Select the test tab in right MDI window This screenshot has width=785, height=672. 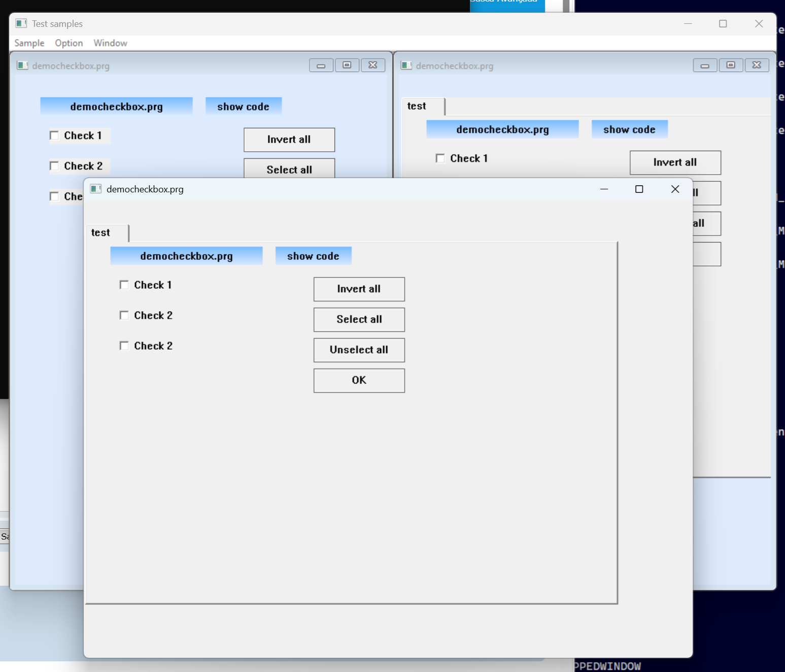423,107
